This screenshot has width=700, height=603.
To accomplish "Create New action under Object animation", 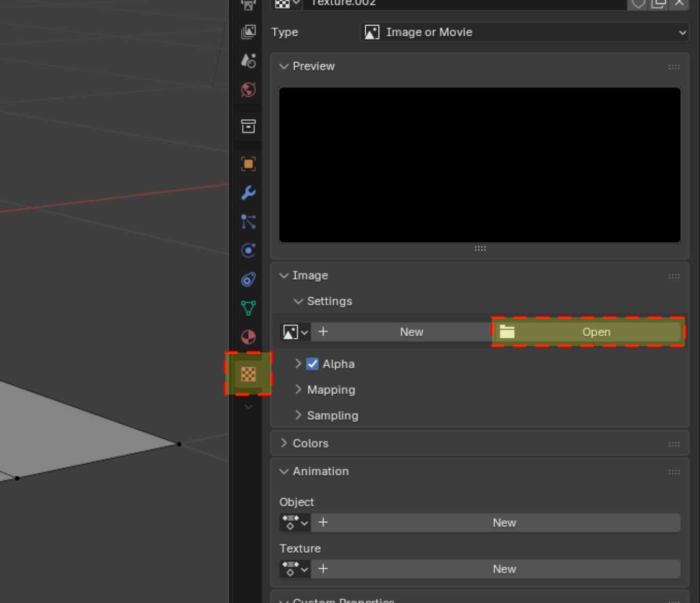I will point(496,523).
